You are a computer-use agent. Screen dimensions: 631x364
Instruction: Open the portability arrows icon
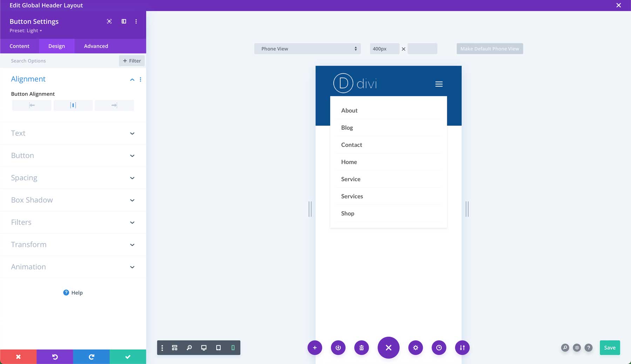462,348
